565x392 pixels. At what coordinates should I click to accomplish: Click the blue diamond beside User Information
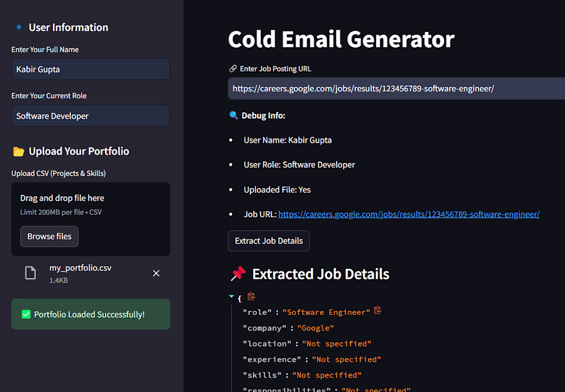coord(19,27)
